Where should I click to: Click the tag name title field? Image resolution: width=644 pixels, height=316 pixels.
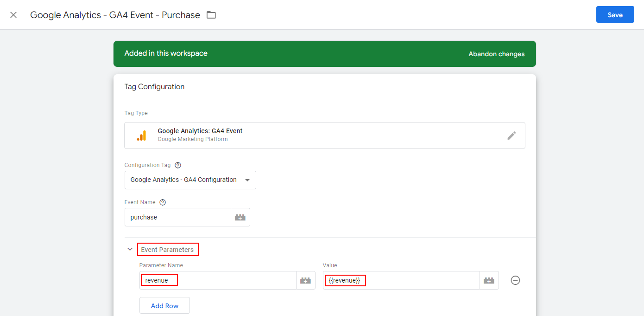click(x=115, y=15)
